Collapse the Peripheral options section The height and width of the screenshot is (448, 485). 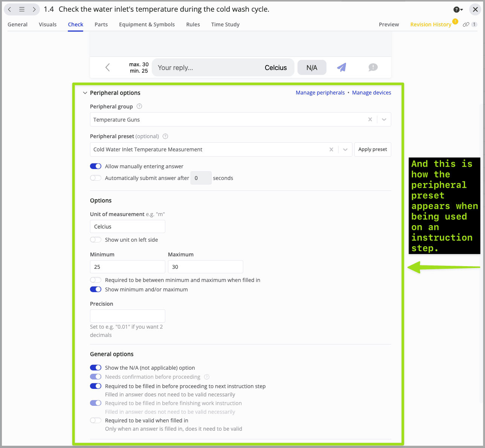click(x=85, y=93)
